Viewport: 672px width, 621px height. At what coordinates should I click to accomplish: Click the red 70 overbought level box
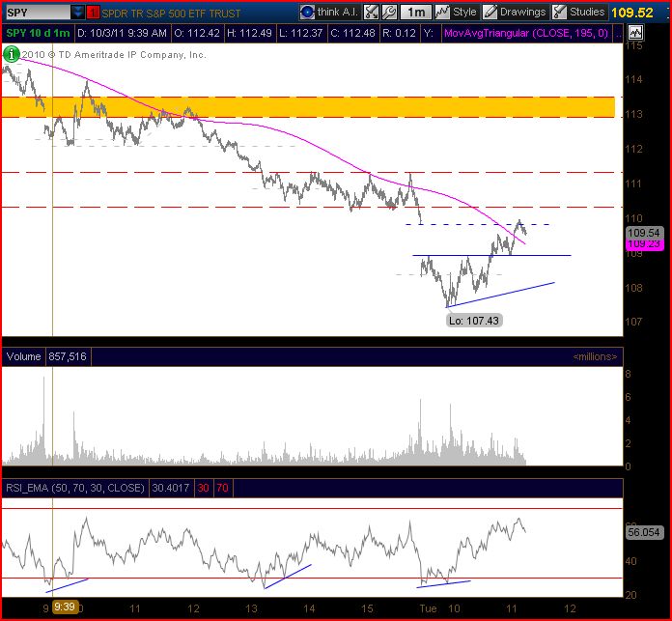[222, 488]
